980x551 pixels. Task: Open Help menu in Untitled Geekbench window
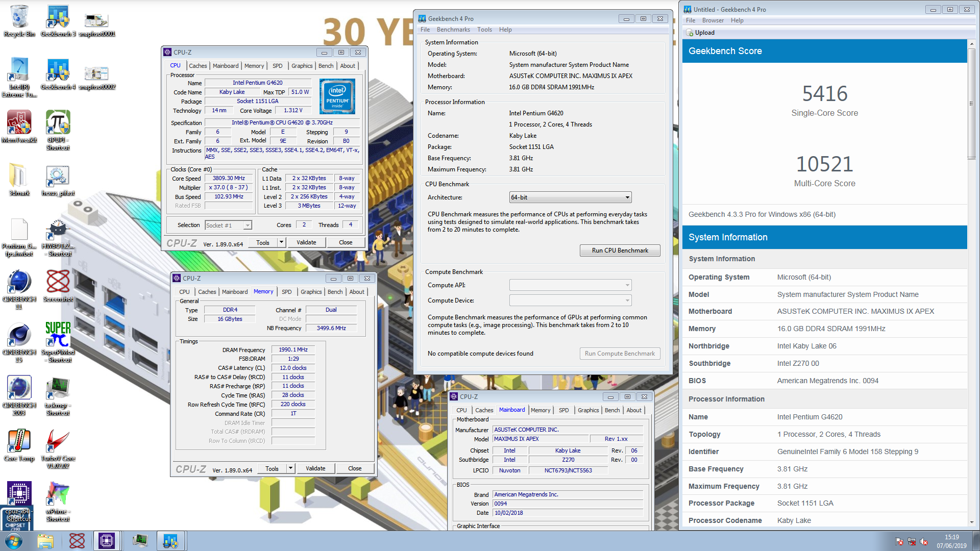(737, 20)
